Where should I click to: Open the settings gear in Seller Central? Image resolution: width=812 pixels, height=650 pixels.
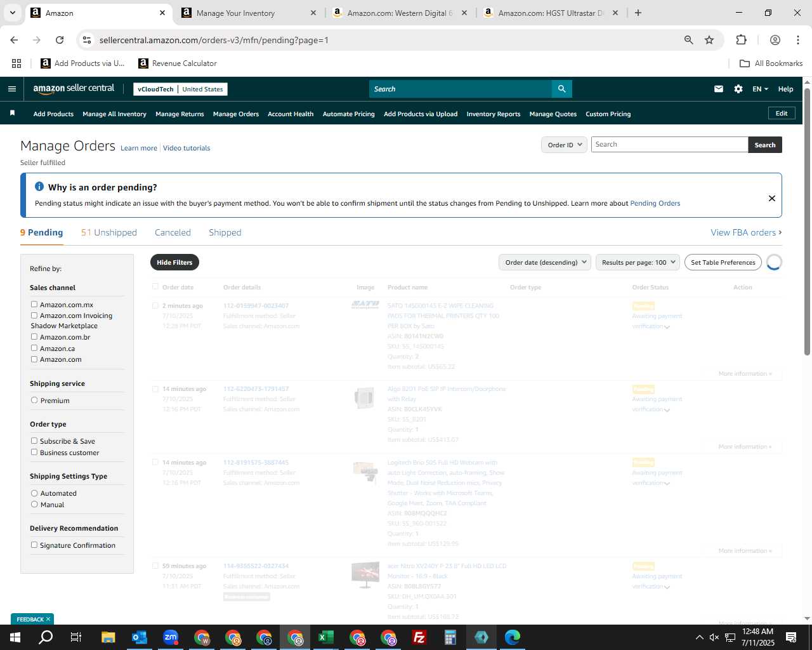tap(738, 89)
